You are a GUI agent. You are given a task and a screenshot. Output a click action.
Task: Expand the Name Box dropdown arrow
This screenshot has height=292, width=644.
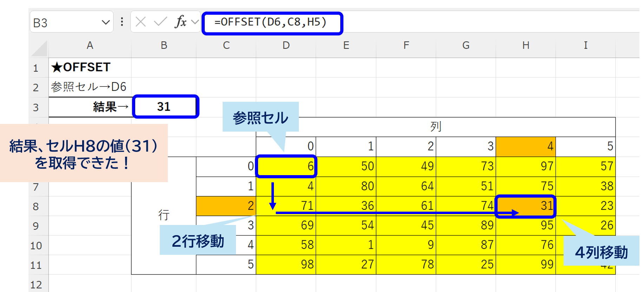(x=105, y=22)
